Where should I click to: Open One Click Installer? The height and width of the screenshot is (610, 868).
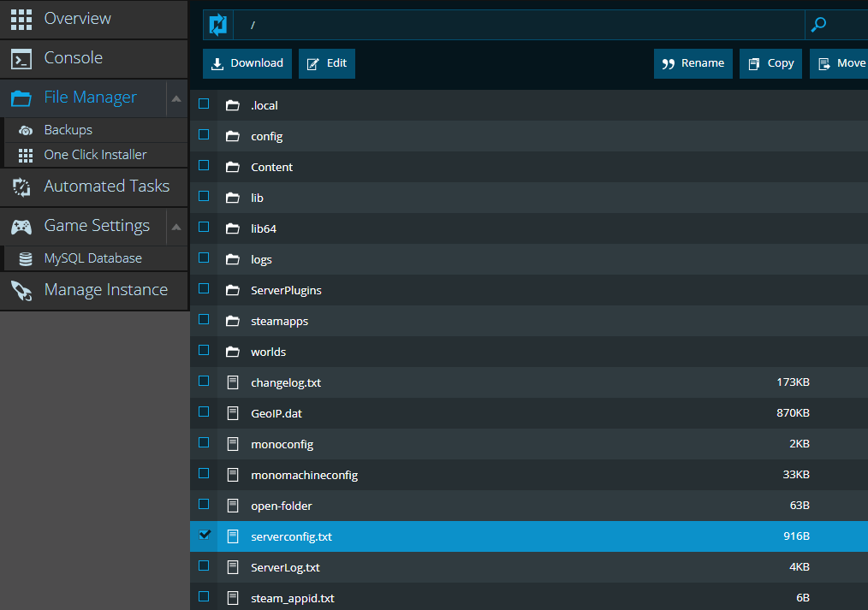click(96, 156)
